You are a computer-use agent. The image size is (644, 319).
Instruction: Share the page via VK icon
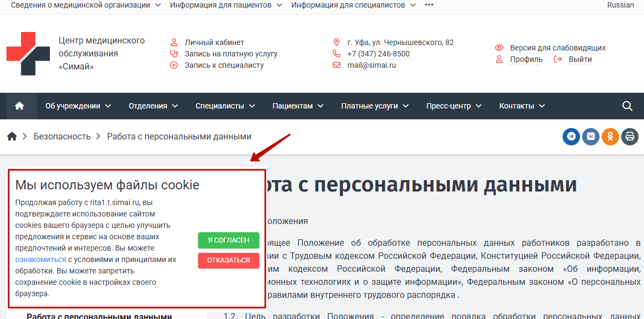591,137
